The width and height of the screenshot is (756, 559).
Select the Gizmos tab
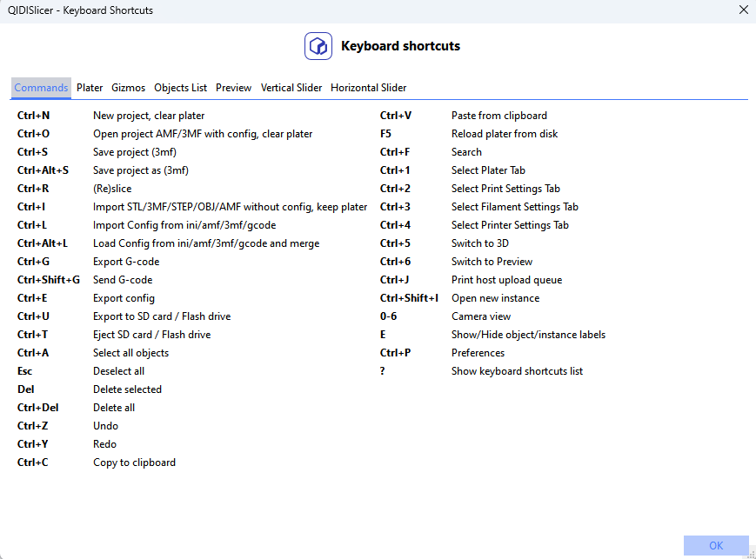coord(129,88)
